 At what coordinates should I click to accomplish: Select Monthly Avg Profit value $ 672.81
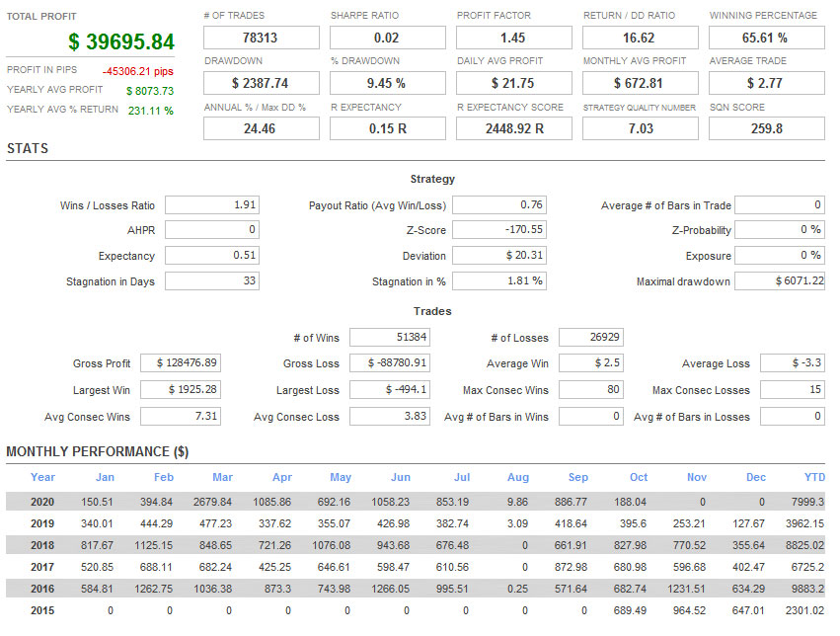pos(641,84)
